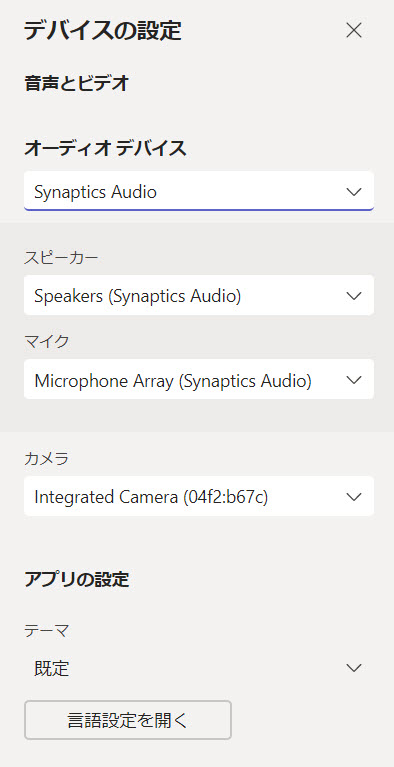Image resolution: width=394 pixels, height=767 pixels.
Task: Click the chevron beside 既定 theme
Action: pos(353,668)
